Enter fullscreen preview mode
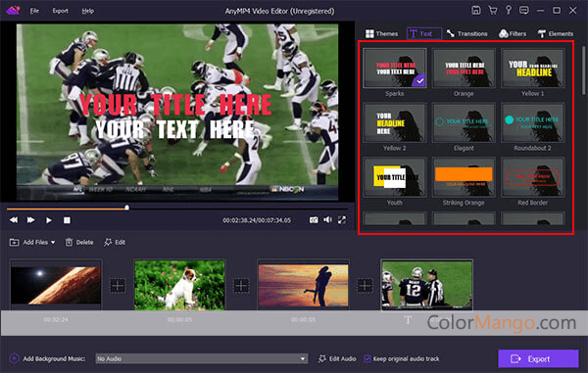 [x=342, y=220]
